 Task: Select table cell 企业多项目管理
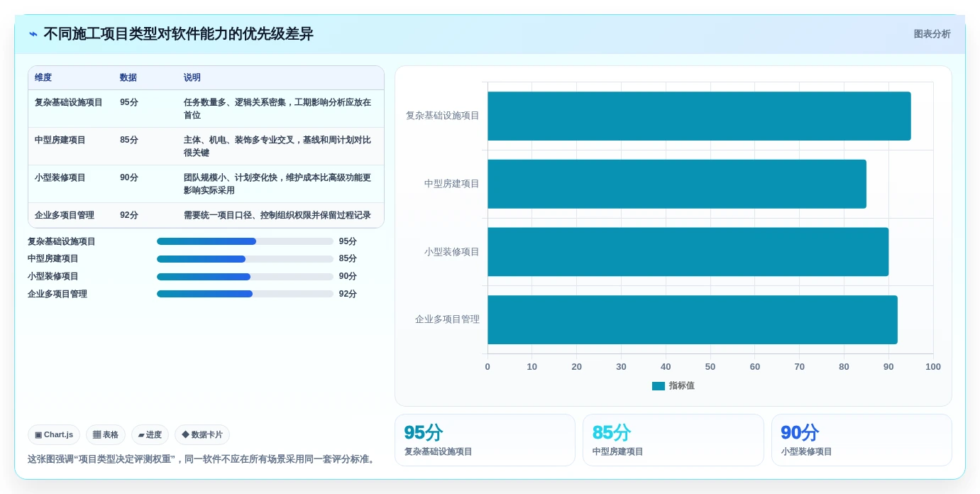pyautogui.click(x=65, y=215)
